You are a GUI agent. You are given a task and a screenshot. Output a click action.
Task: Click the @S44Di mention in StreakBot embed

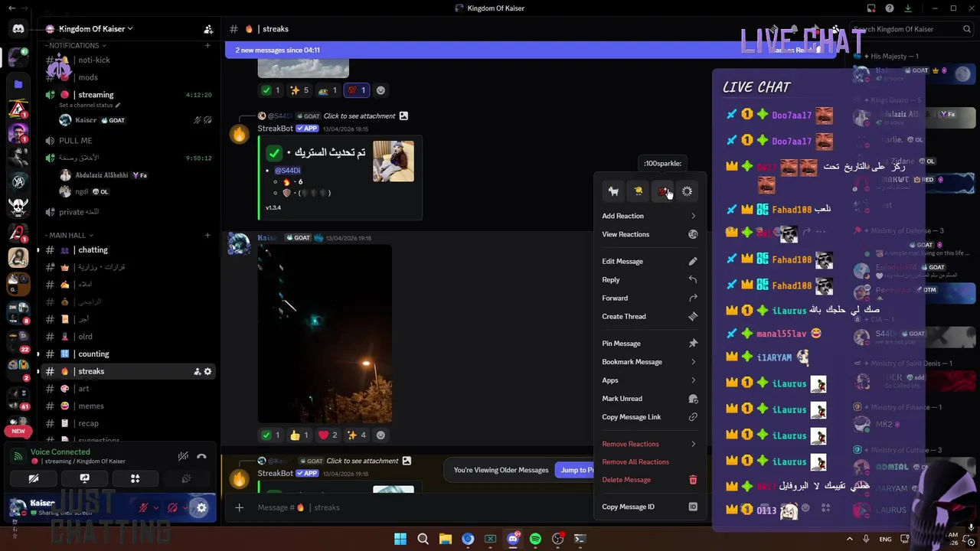pyautogui.click(x=288, y=171)
